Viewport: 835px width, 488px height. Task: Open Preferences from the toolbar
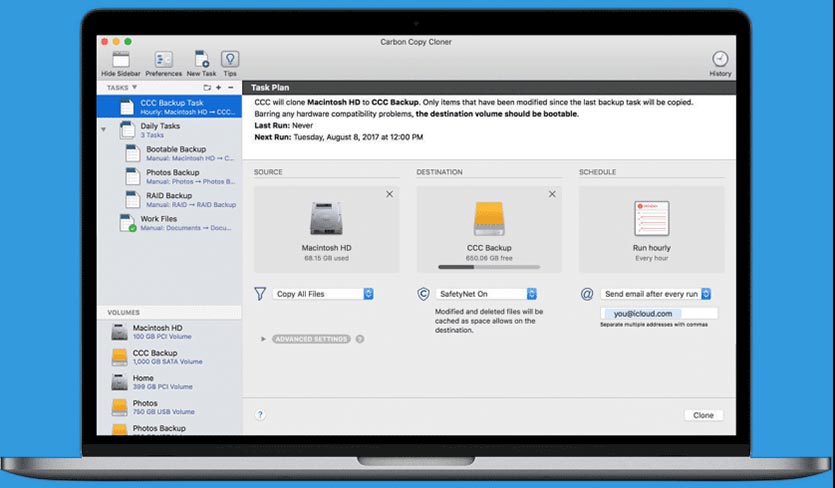click(x=163, y=59)
